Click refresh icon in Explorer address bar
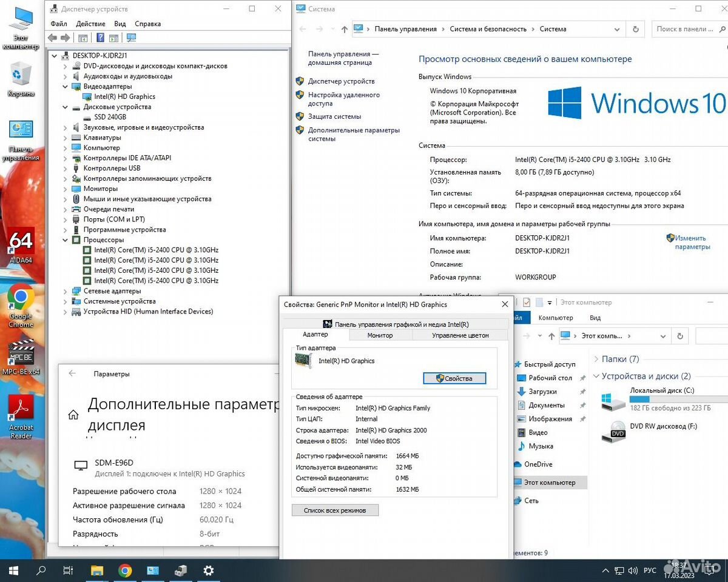This screenshot has width=728, height=582. coord(681,335)
